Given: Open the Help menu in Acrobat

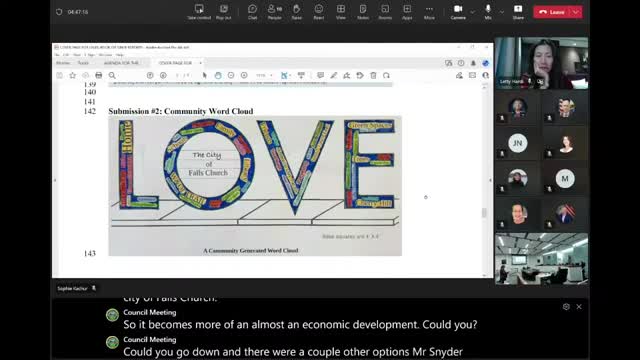Looking at the screenshot, I should tap(120, 55).
